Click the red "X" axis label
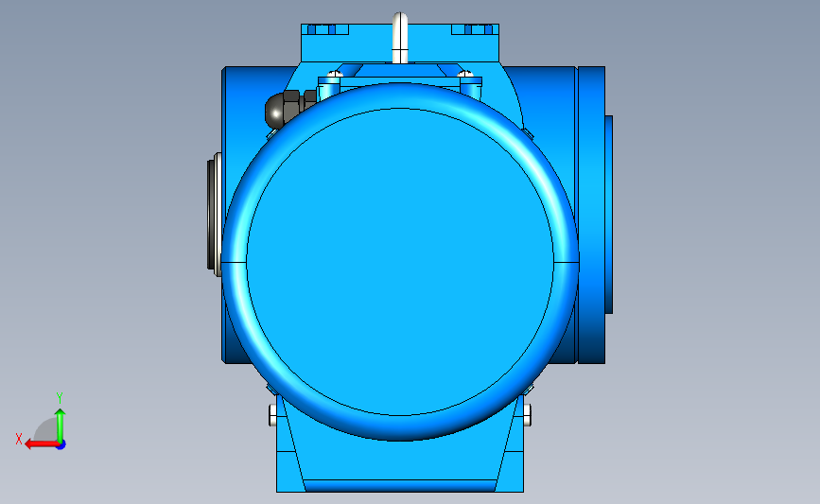This screenshot has width=820, height=504. point(19,439)
